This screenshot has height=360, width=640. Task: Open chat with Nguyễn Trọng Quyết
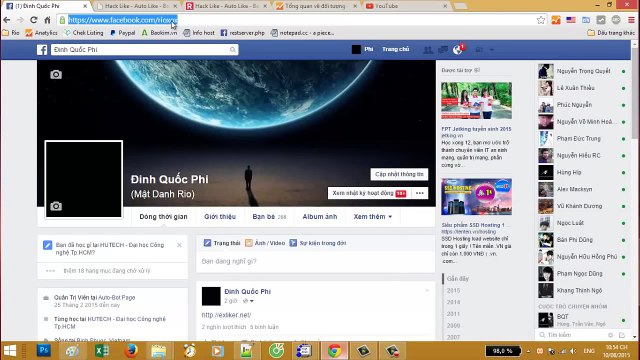tap(582, 71)
